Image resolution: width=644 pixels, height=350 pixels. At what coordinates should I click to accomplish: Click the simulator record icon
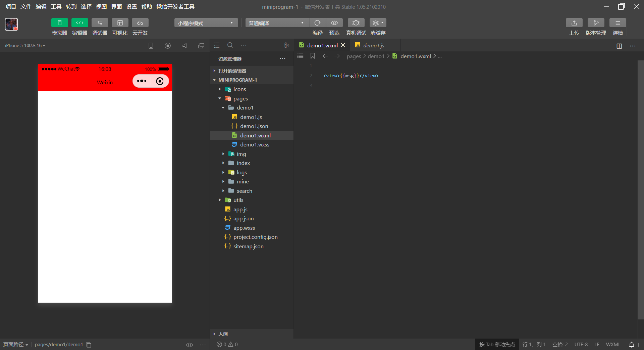point(168,46)
